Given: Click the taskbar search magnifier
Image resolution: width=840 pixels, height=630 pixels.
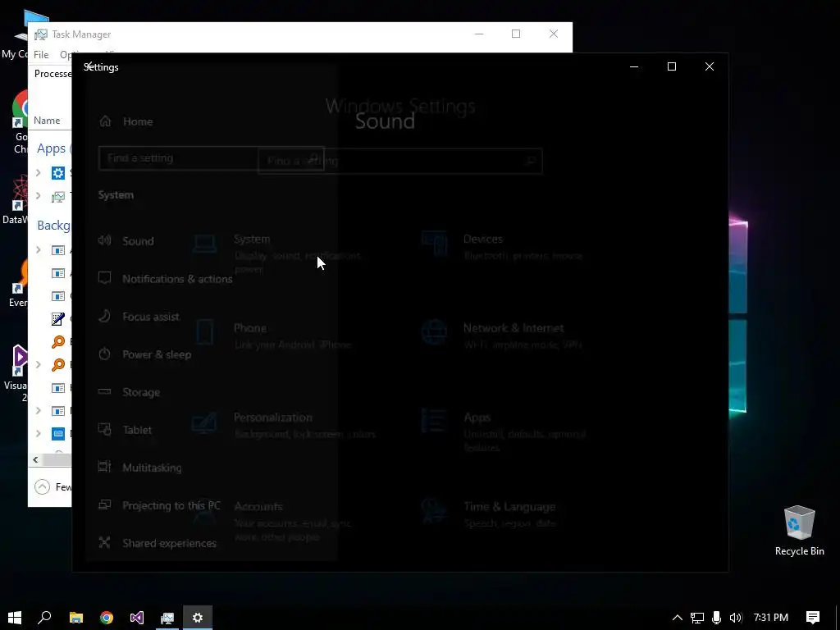Looking at the screenshot, I should pyautogui.click(x=45, y=618).
